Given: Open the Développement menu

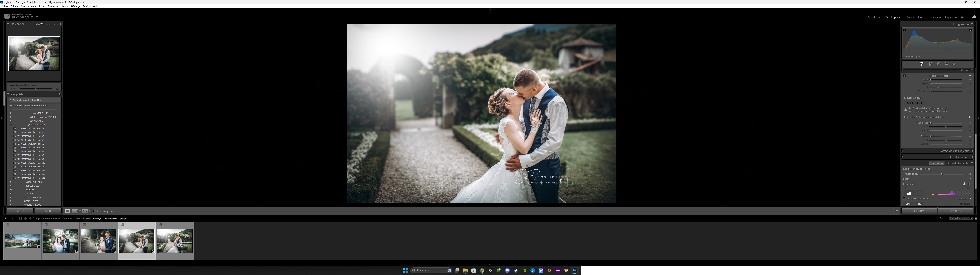Looking at the screenshot, I should (x=29, y=6).
